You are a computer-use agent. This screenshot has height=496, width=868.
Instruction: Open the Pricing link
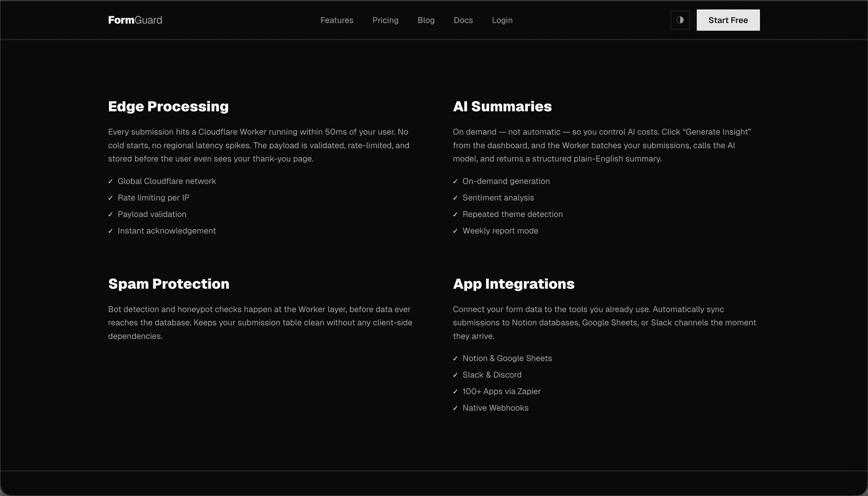tap(385, 20)
